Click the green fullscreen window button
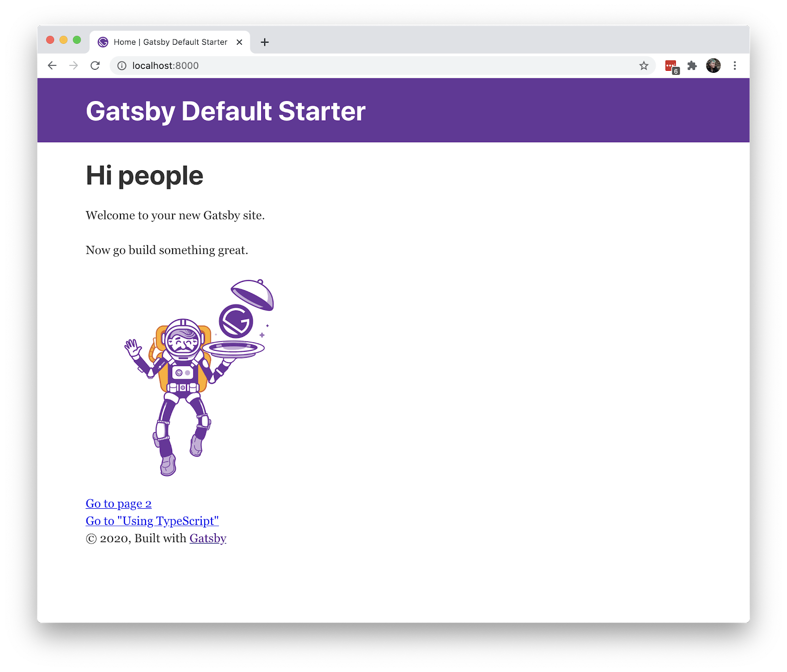The width and height of the screenshot is (787, 672). (x=77, y=40)
